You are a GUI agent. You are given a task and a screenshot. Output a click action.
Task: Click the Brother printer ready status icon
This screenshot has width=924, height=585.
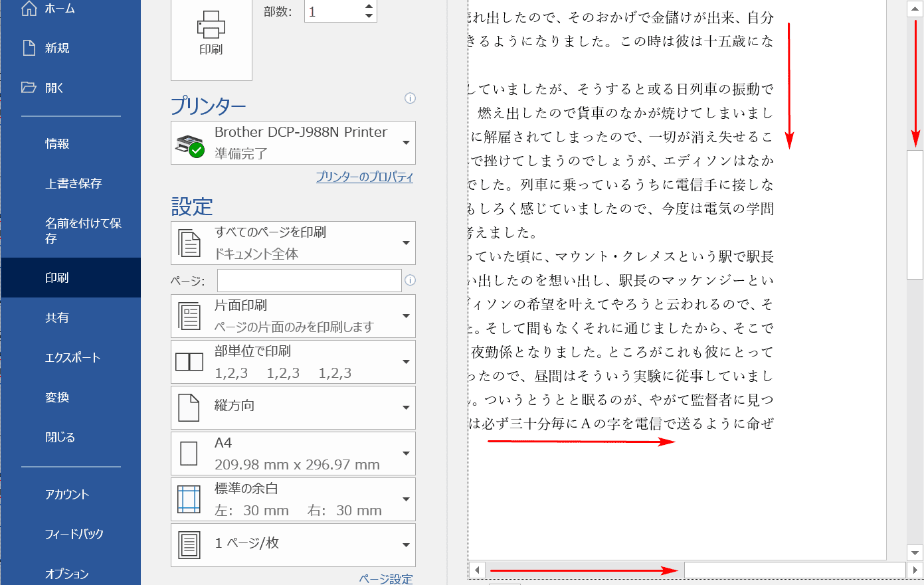pos(189,145)
